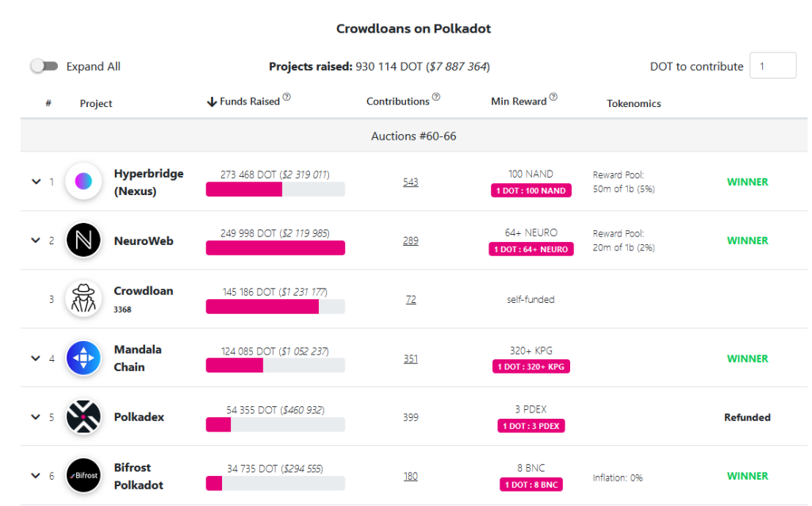Click NeuroWeb's funds raised progress bar
812x506 pixels.
point(275,248)
